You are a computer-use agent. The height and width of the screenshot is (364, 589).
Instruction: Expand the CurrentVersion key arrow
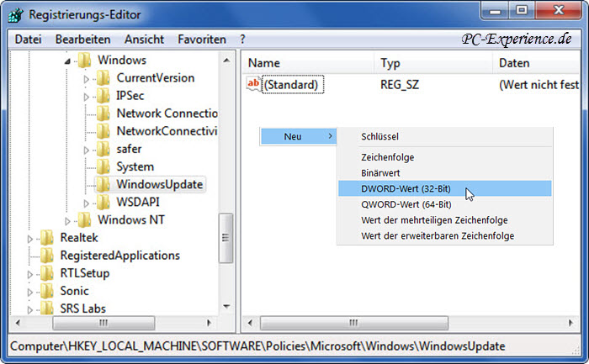87,78
